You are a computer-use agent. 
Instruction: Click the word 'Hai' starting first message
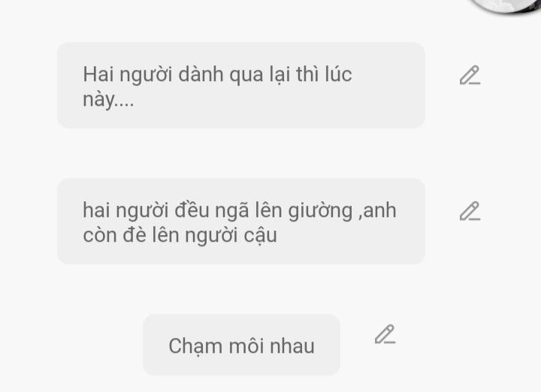click(x=98, y=74)
